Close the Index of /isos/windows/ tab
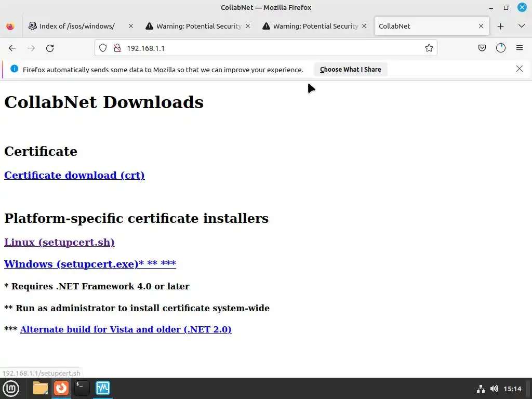The height and width of the screenshot is (399, 532). point(130,26)
